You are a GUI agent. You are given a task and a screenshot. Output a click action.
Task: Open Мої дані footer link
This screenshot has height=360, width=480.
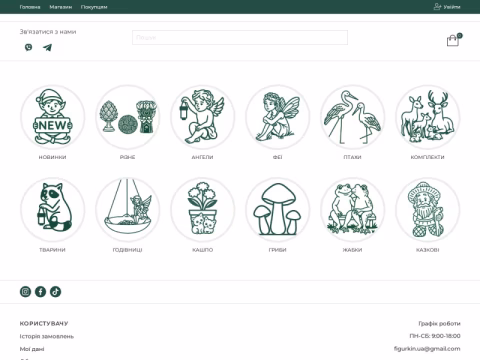click(x=32, y=349)
